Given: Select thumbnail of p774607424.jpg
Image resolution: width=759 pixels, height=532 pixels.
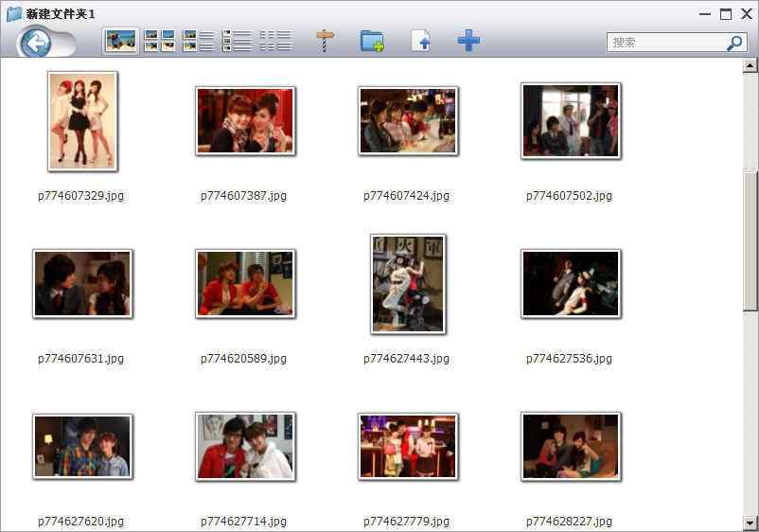Looking at the screenshot, I should 408,121.
